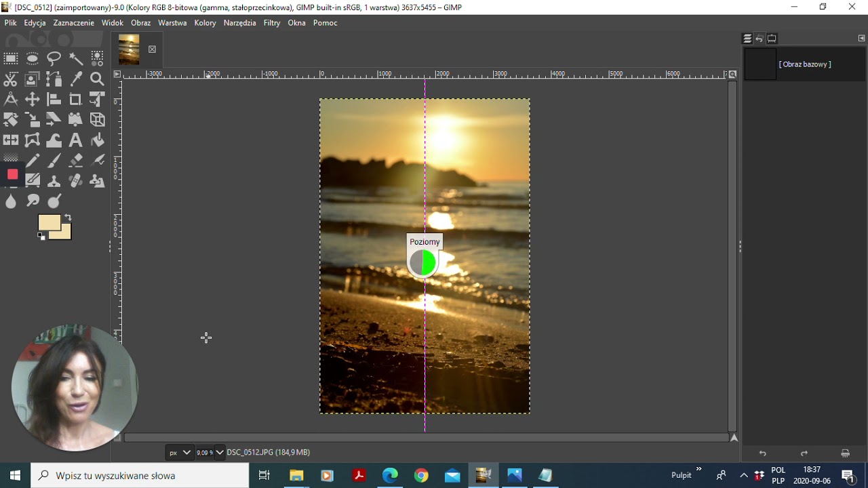Viewport: 868px width, 488px height.
Task: Activate the Measure compass tool
Action: pos(11,100)
